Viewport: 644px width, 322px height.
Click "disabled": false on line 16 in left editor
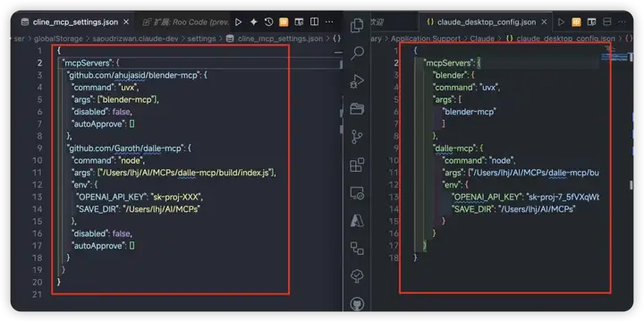[101, 233]
